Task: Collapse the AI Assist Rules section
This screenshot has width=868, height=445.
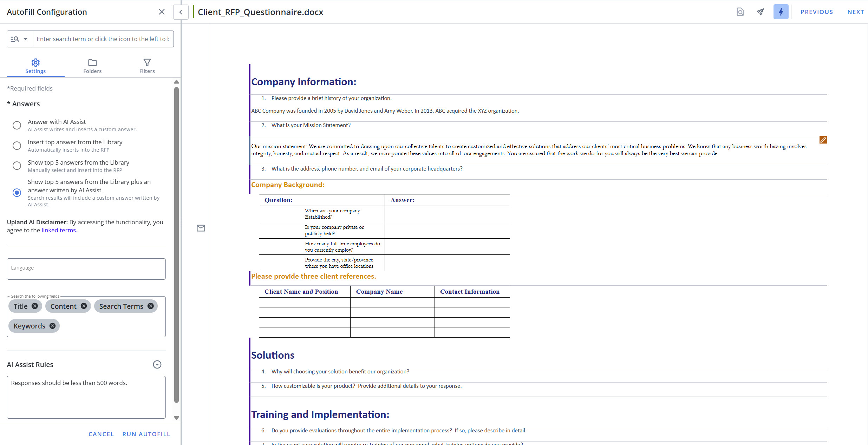Action: pos(157,365)
